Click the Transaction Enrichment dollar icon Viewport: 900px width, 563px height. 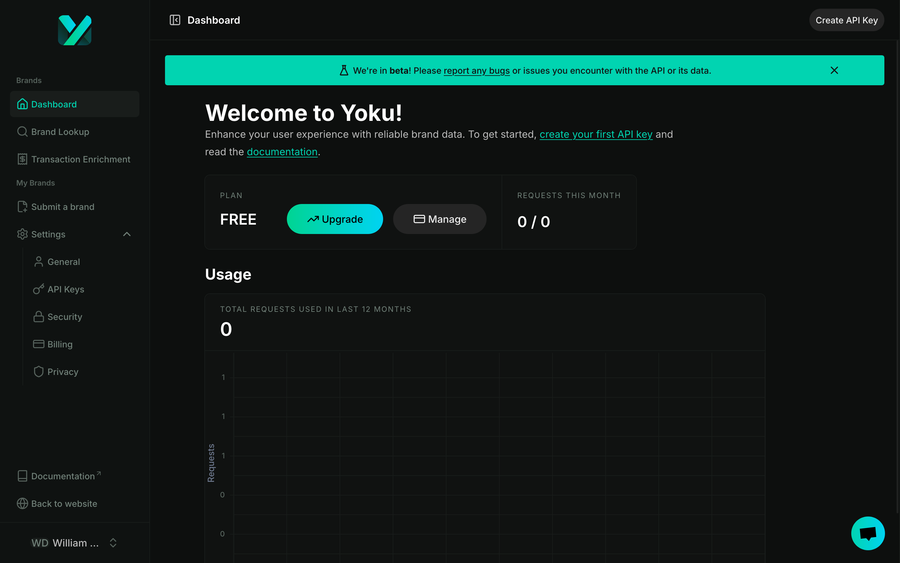tap(22, 159)
